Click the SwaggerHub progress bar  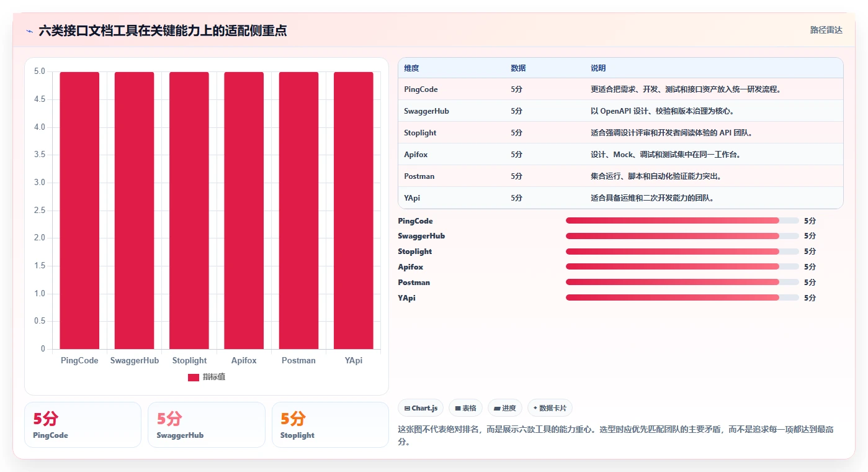point(682,236)
